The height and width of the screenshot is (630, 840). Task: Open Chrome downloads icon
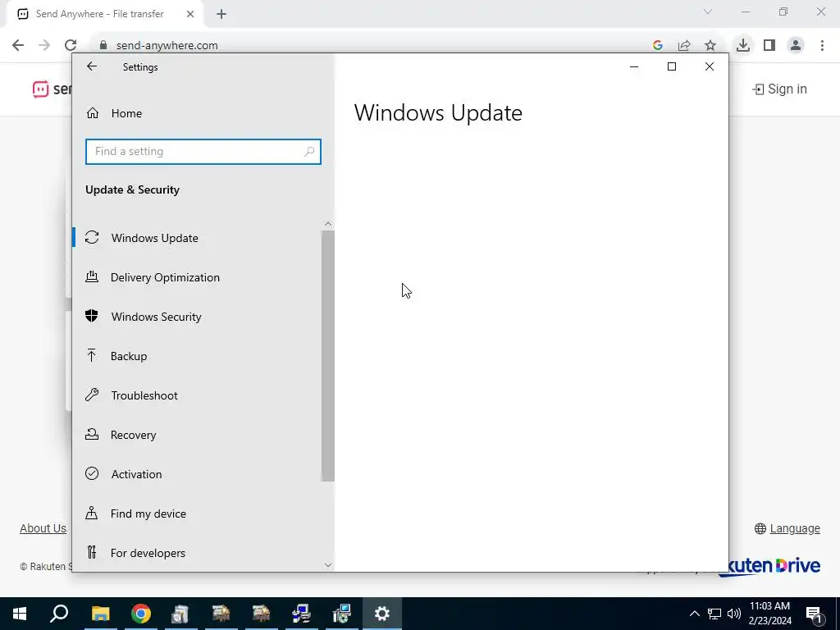[x=743, y=45]
